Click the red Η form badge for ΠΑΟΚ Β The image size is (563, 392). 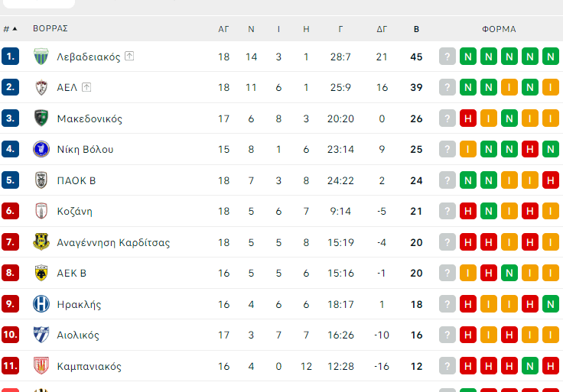(x=550, y=180)
